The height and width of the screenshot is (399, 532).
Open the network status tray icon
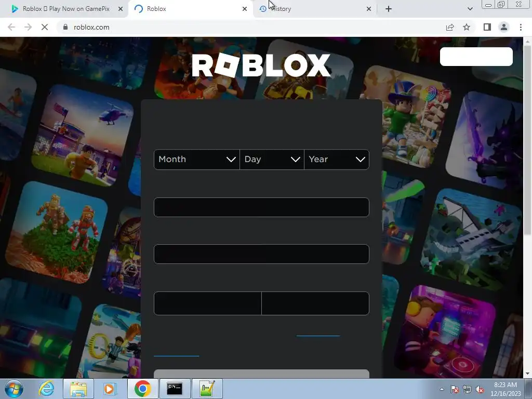tap(467, 389)
